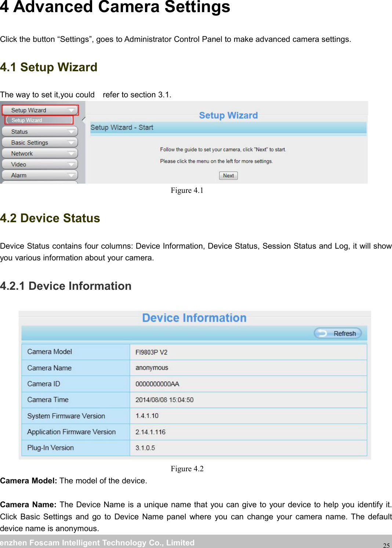Expand the Alarm menu arrow
392x548 pixels.
(x=72, y=176)
